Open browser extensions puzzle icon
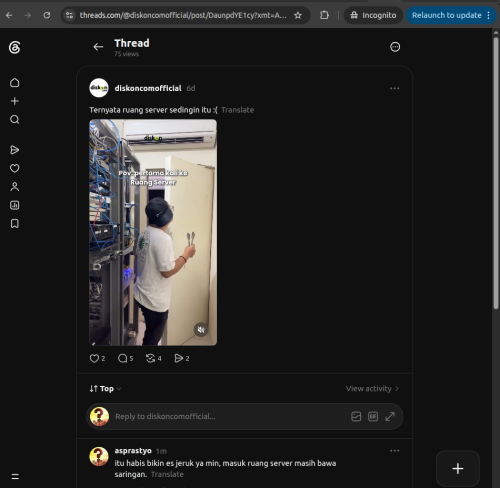 click(x=324, y=15)
